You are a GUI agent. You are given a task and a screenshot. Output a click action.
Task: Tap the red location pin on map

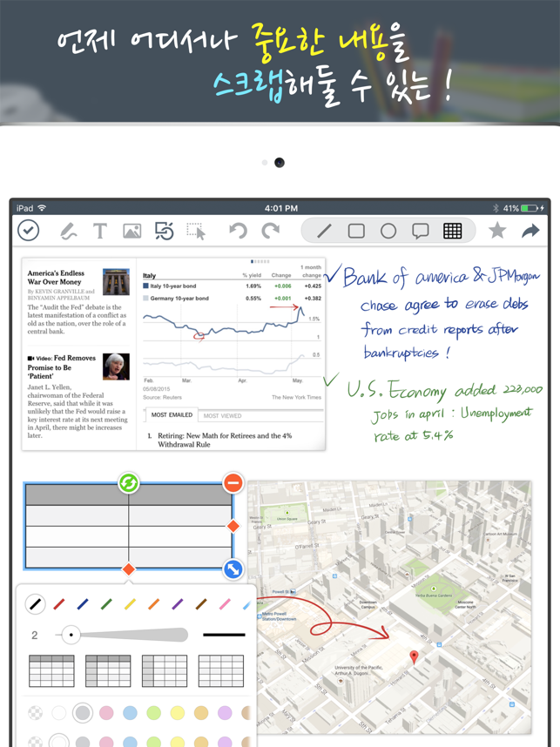(415, 657)
